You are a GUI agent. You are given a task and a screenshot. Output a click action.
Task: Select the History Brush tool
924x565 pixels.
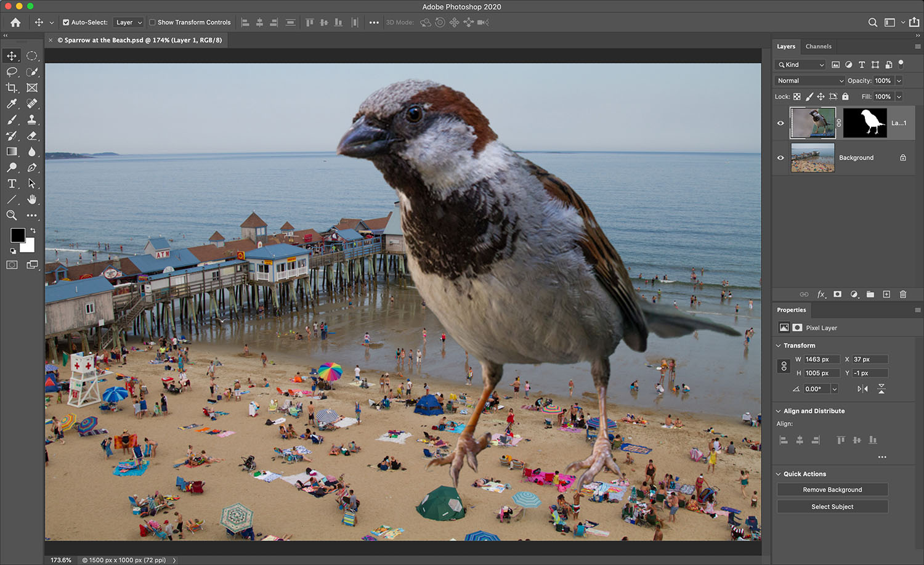point(12,136)
